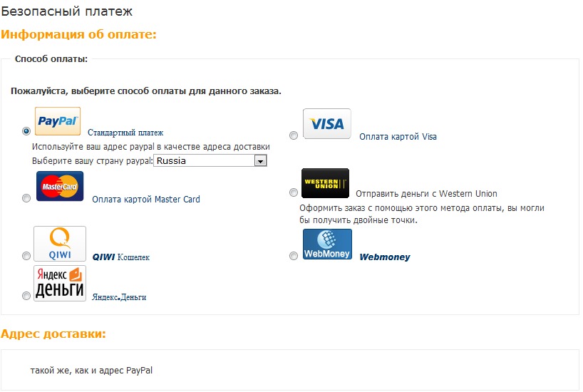Choose the QIWI Кошелек radio button
This screenshot has height=392, width=583.
[26, 256]
